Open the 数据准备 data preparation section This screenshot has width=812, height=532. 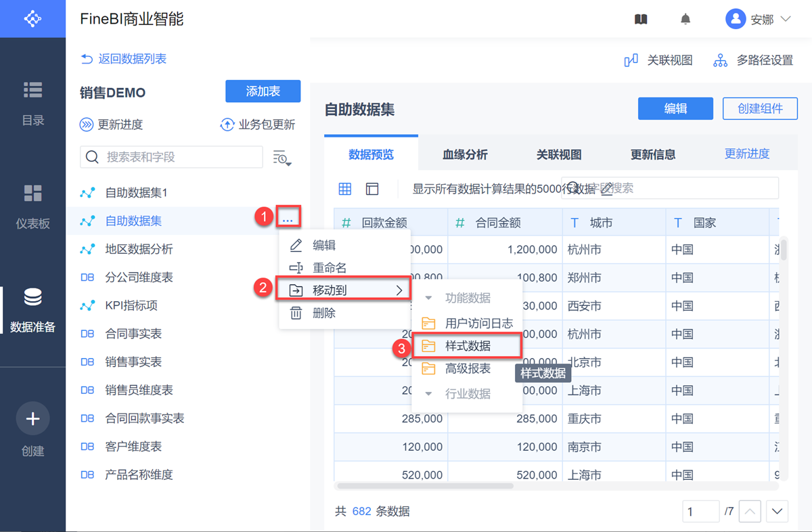(x=32, y=310)
